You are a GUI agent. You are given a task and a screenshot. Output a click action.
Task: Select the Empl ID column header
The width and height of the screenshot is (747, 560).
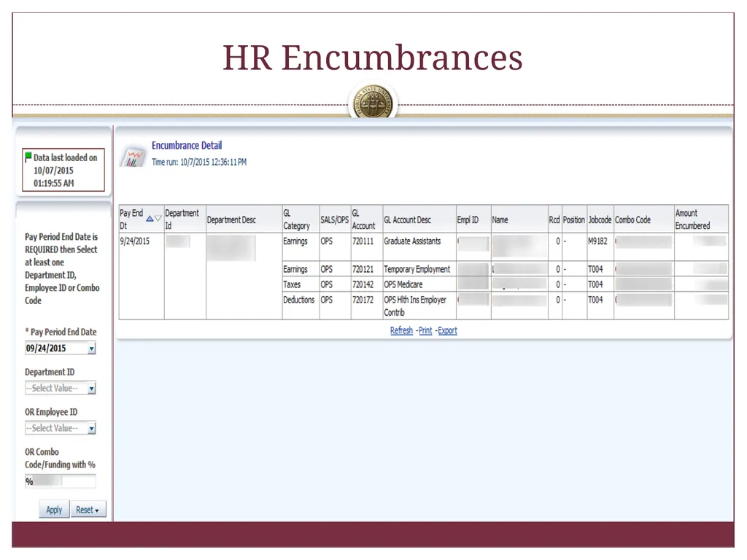pyautogui.click(x=473, y=219)
